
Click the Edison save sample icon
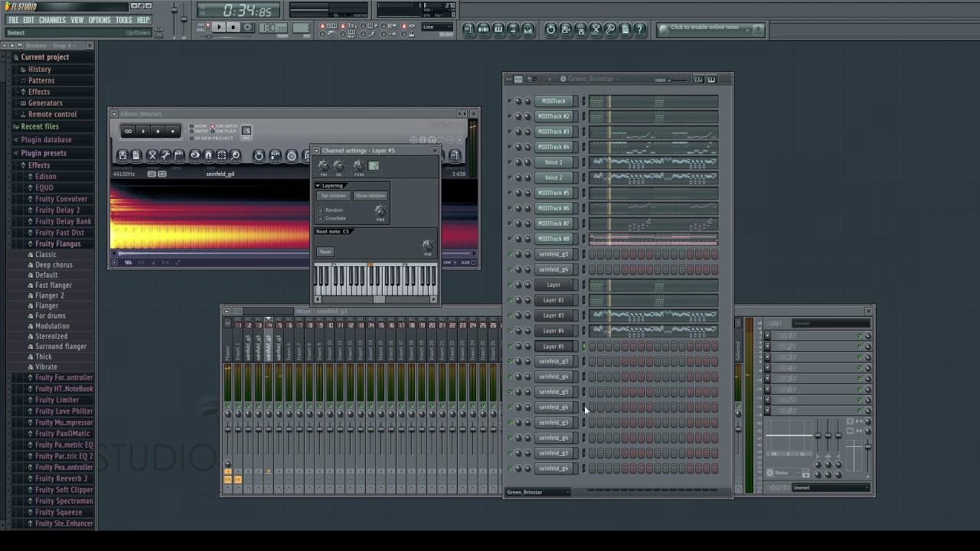122,155
